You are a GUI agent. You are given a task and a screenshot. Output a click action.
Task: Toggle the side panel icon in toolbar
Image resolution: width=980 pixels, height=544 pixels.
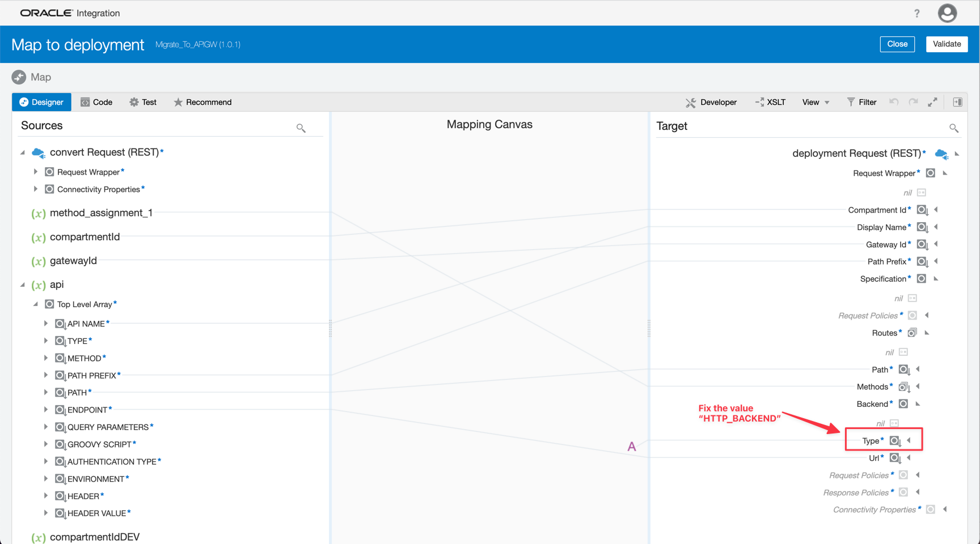(x=957, y=102)
